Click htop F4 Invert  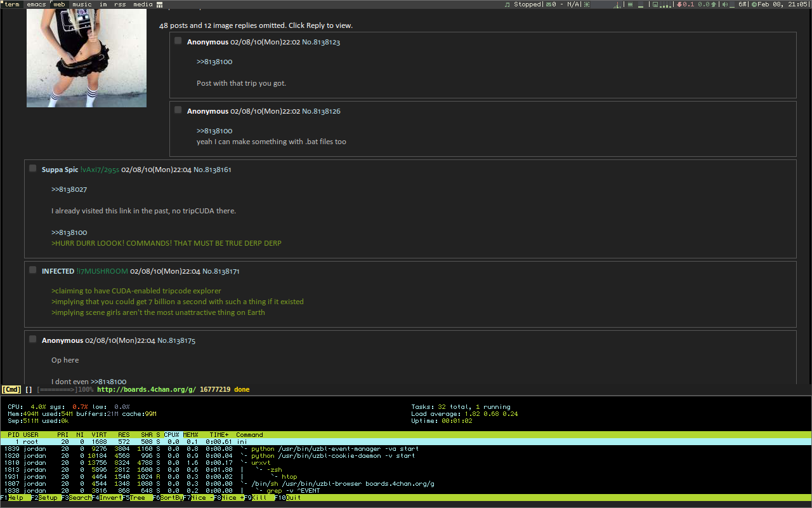[107, 498]
